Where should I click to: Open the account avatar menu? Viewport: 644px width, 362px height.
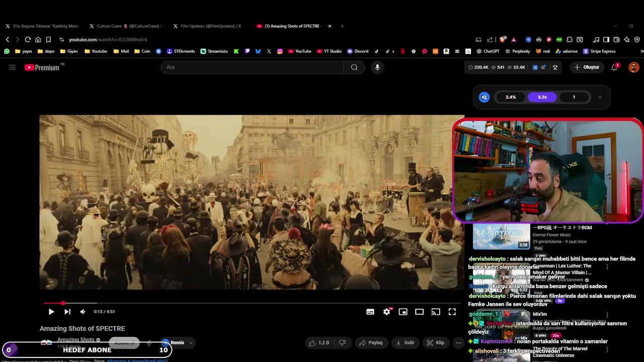click(633, 67)
